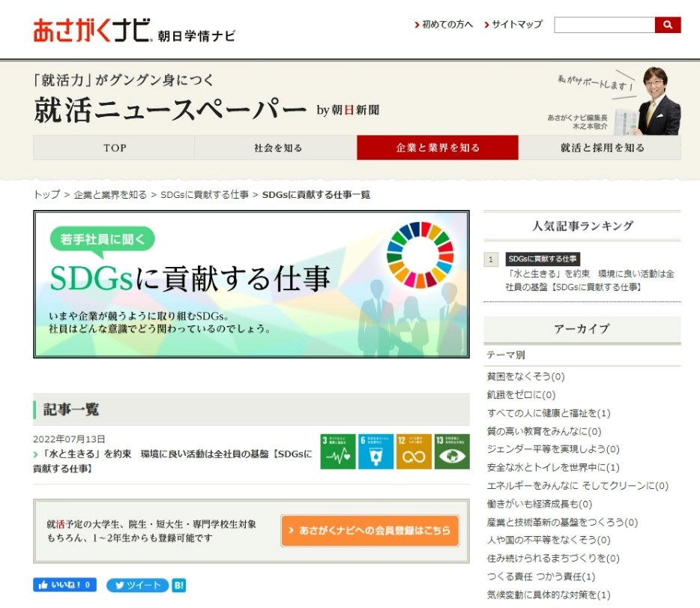Viewport: 700px width, 608px height.
Task: Click あさがくナビへの会員登録はこちら orange button
Action: click(x=370, y=530)
